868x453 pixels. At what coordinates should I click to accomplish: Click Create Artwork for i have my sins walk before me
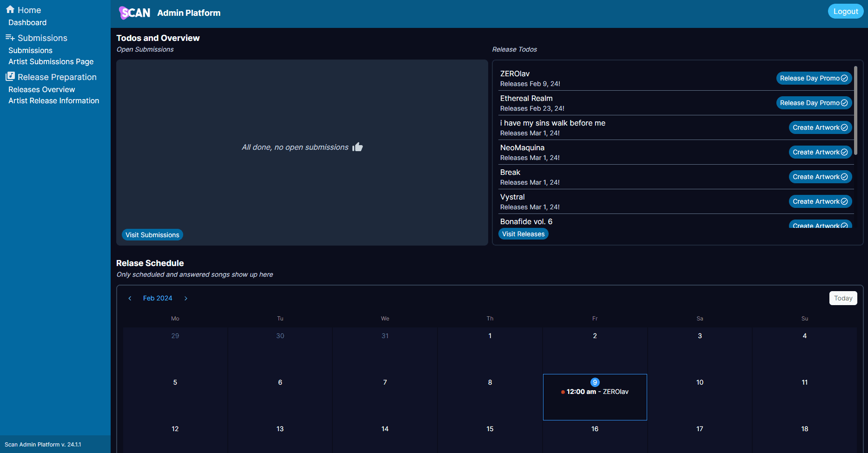(820, 127)
